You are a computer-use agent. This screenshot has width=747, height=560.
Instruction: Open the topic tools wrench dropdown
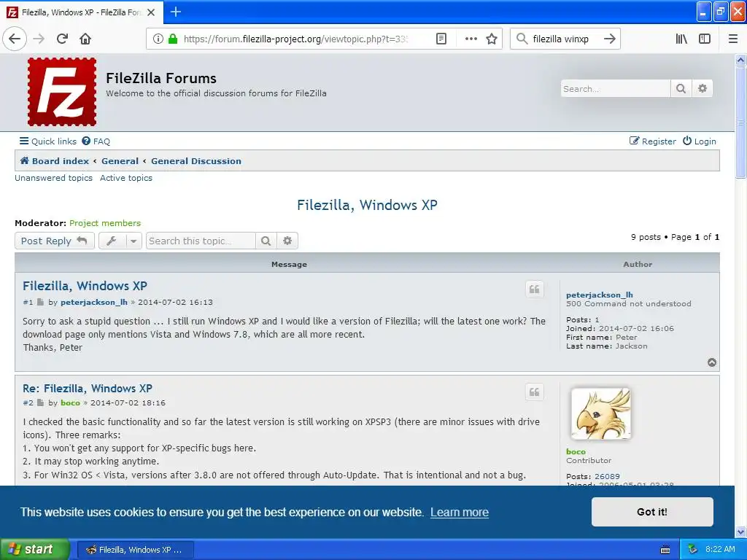click(x=120, y=241)
